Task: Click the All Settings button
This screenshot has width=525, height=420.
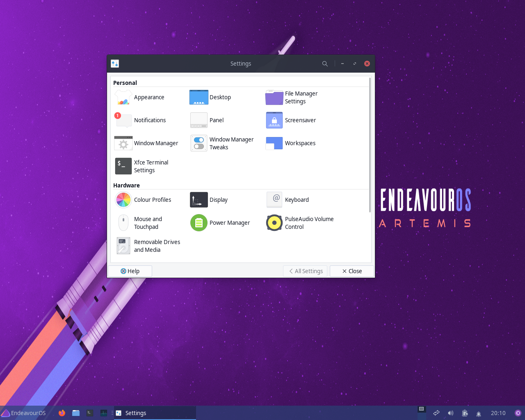Action: point(305,271)
